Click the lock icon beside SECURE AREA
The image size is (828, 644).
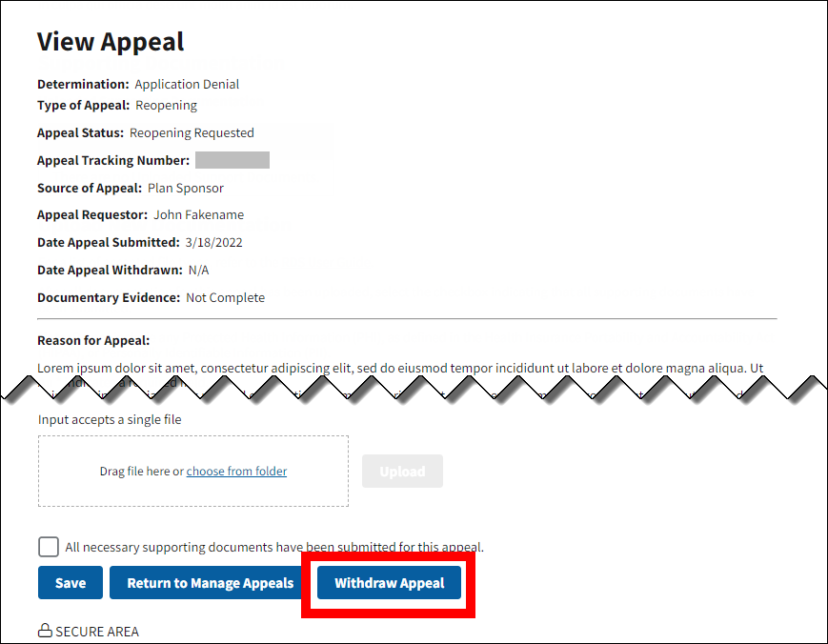point(44,631)
